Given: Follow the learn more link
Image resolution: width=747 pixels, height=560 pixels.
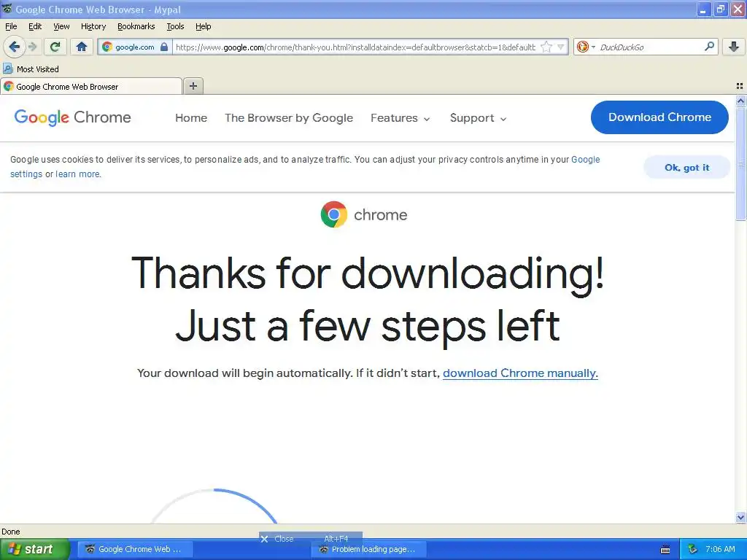Looking at the screenshot, I should coord(77,174).
